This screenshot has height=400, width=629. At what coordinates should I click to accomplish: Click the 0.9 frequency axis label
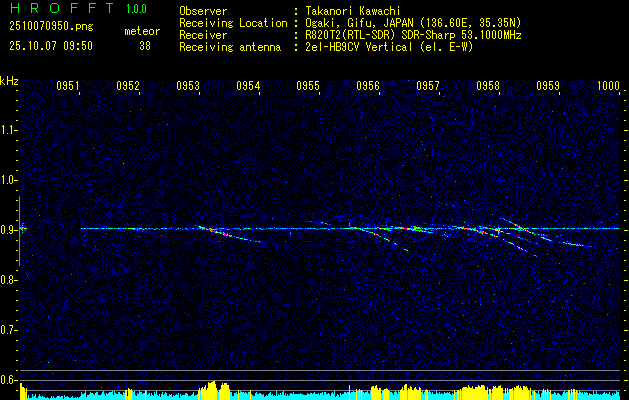(x=9, y=230)
